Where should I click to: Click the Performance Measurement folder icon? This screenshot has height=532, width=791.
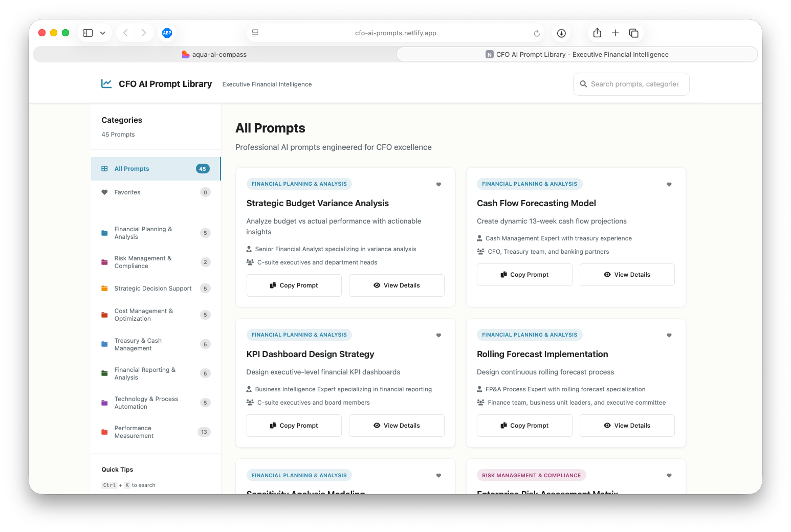(104, 432)
